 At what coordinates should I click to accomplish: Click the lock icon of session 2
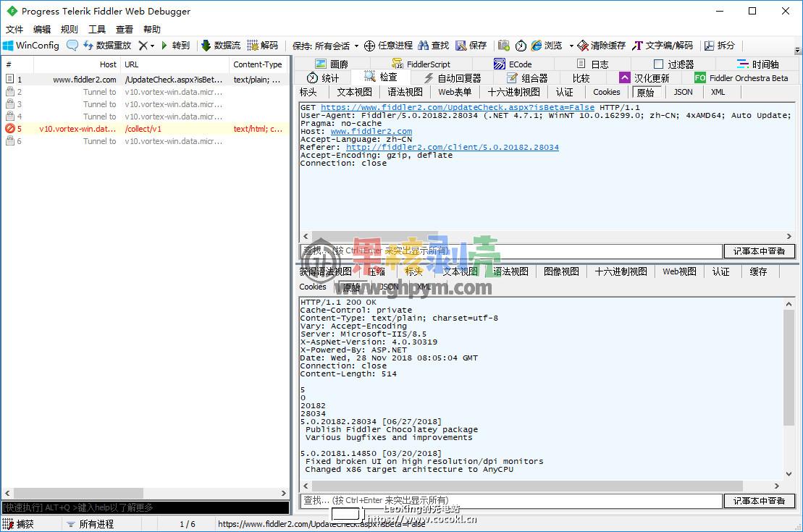(x=9, y=92)
